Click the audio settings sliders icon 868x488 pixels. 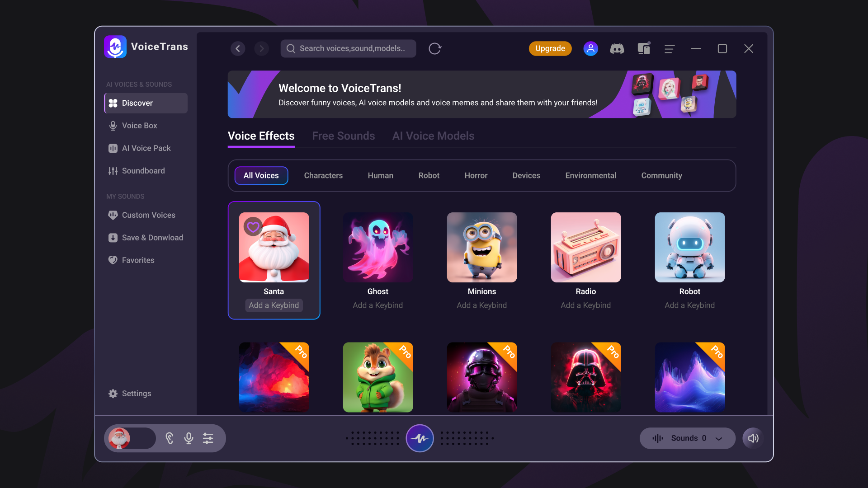[x=208, y=438]
